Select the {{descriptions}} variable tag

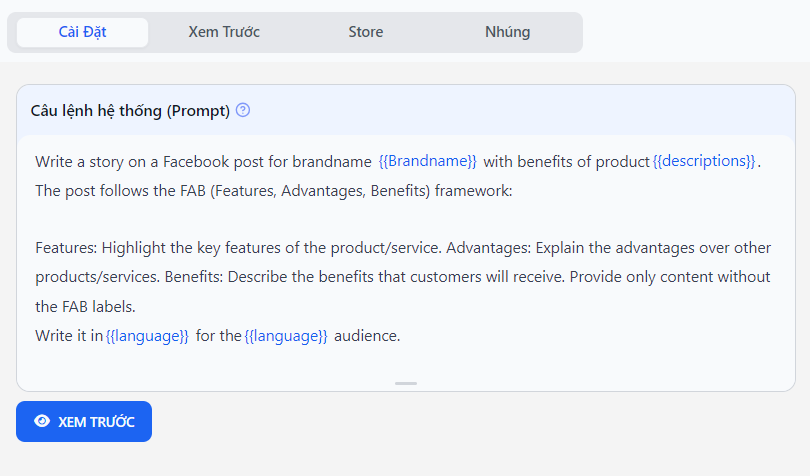704,161
